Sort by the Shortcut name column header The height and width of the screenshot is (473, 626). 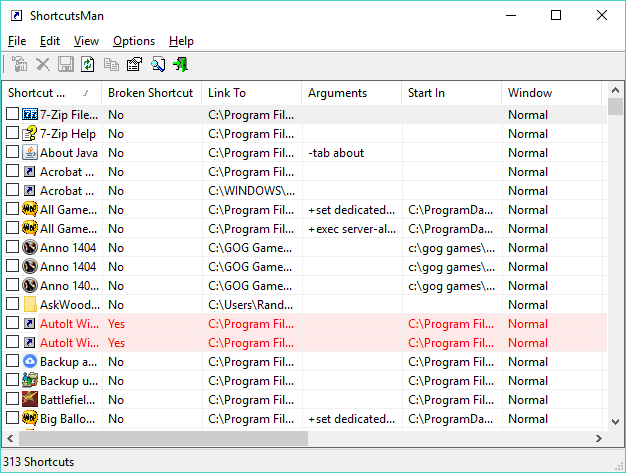click(x=52, y=93)
